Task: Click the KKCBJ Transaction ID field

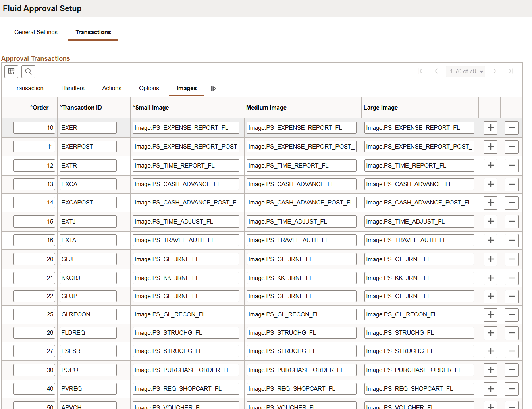Action: point(88,278)
